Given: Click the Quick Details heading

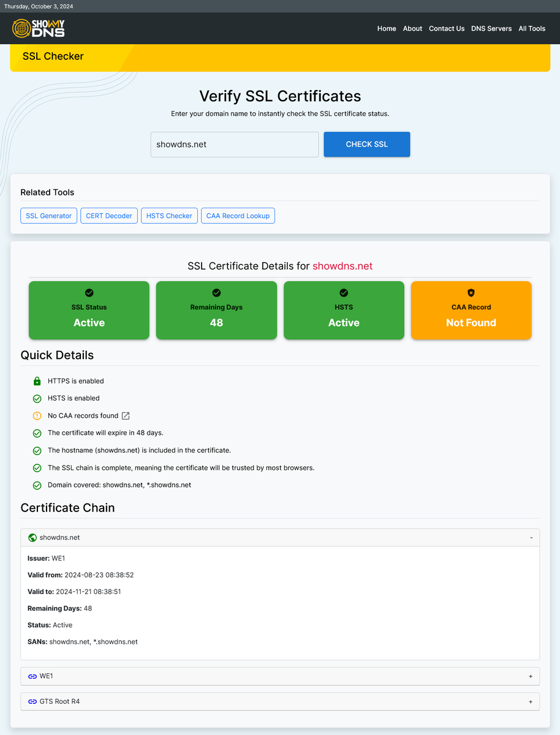Looking at the screenshot, I should [x=57, y=355].
